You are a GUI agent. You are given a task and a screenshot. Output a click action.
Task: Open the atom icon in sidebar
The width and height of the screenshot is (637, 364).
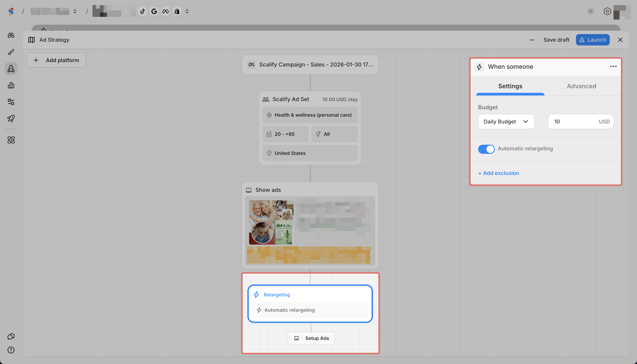pyautogui.click(x=11, y=140)
